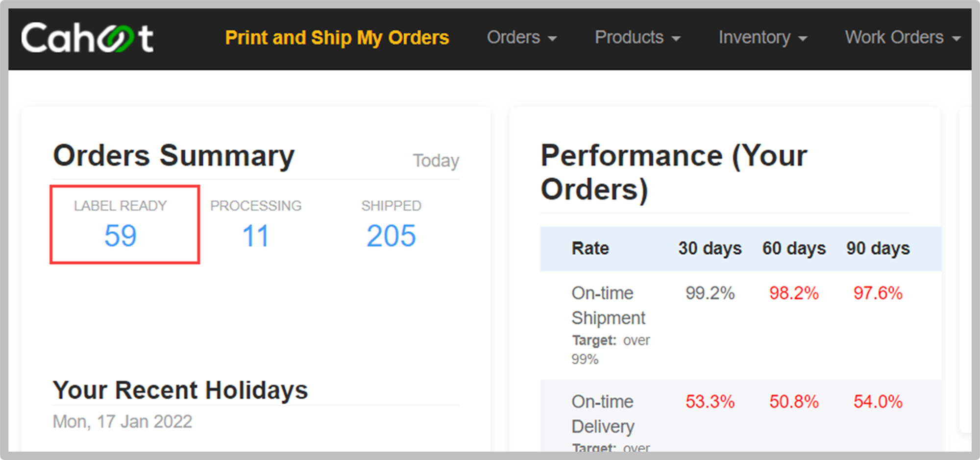980x460 pixels.
Task: Open Print and Ship My Orders
Action: pos(337,38)
